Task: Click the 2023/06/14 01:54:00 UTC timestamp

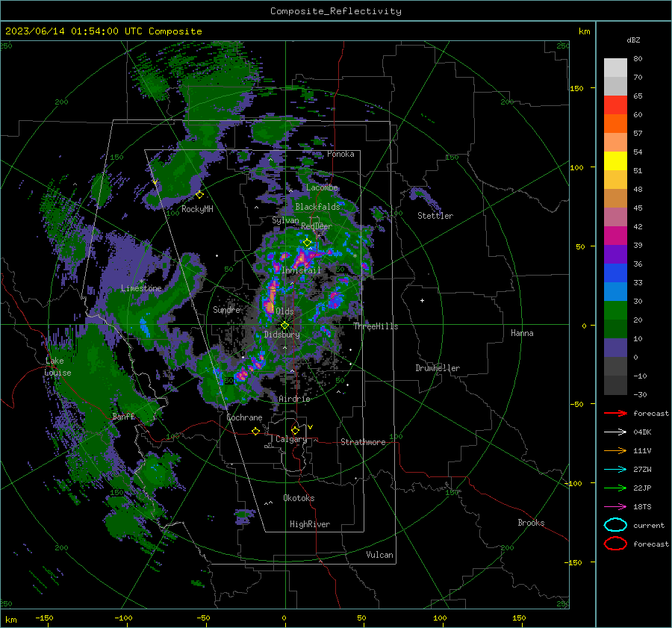Action: (x=103, y=31)
